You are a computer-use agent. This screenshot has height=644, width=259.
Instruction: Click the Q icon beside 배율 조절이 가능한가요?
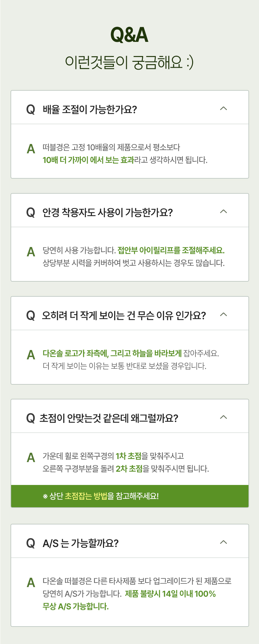pos(31,109)
